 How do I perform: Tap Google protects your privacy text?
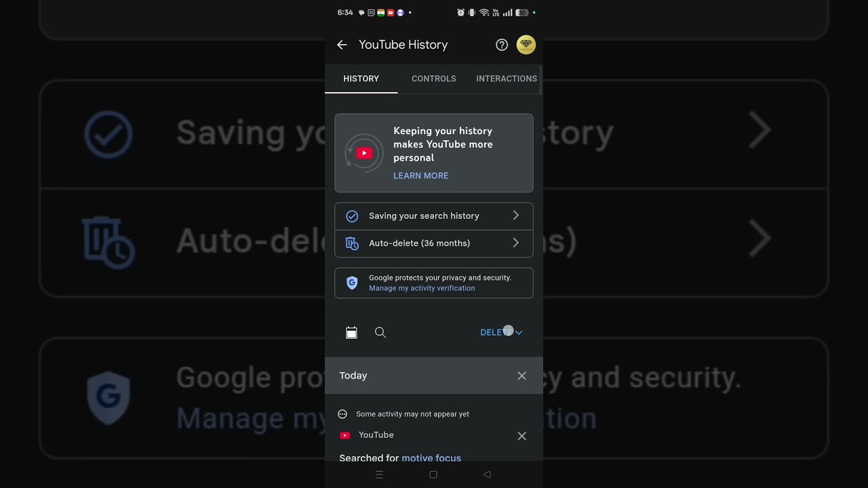(x=440, y=278)
